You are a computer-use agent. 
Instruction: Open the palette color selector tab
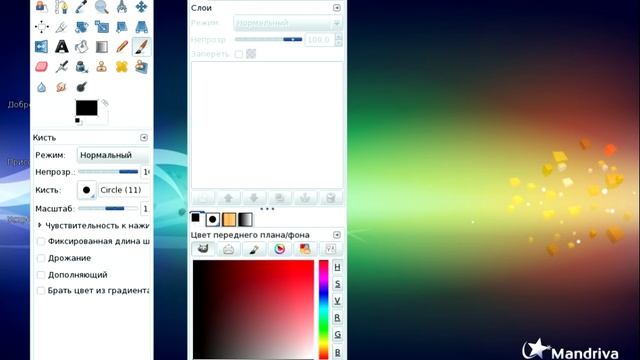point(305,249)
